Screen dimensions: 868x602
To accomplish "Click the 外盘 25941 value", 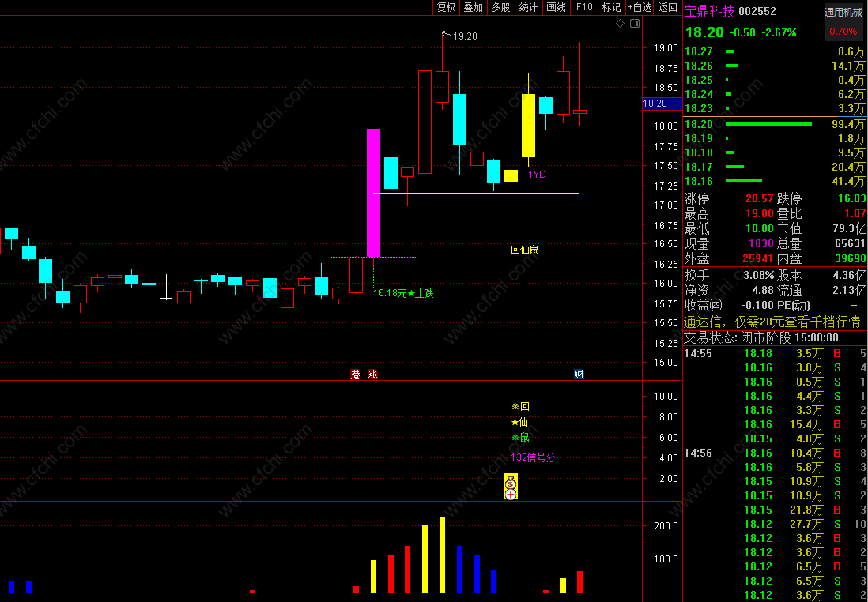I will (758, 258).
